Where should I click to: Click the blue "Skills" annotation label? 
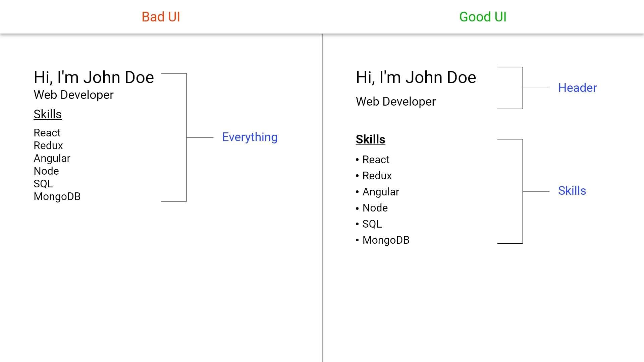point(572,191)
